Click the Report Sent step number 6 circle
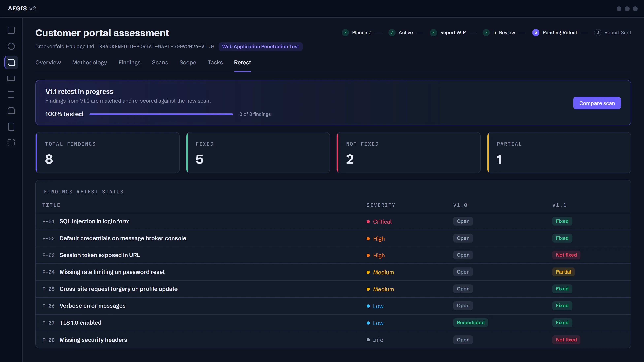The image size is (644, 362). coord(598,32)
